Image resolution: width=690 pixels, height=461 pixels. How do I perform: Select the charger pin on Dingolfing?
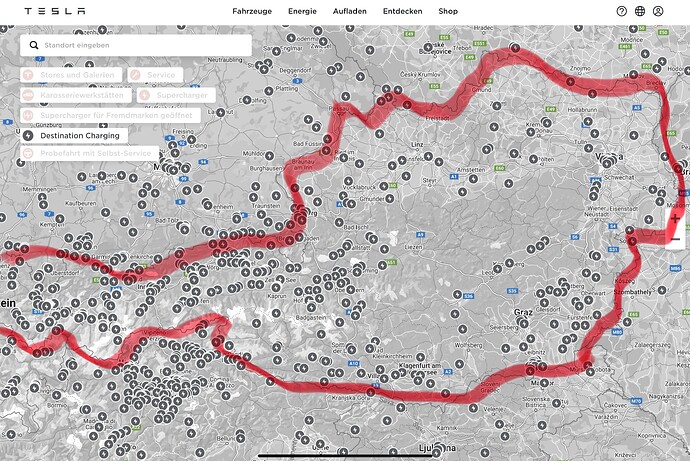pos(247,100)
